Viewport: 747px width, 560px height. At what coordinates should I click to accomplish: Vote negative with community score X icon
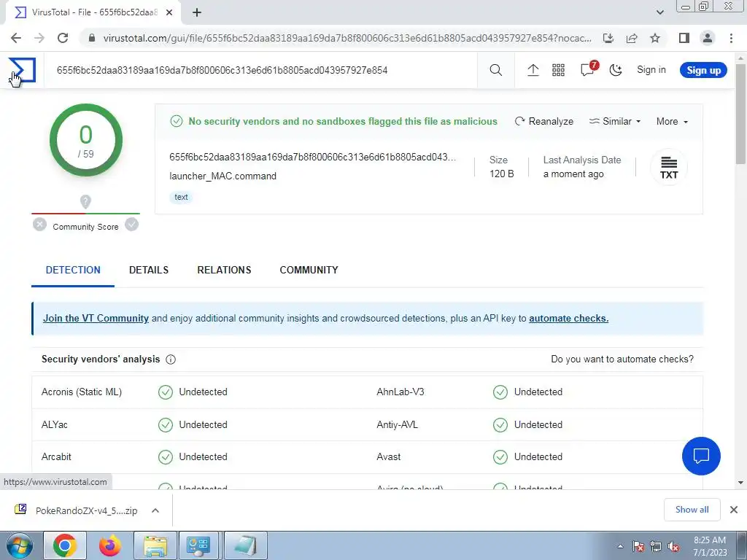[x=40, y=225]
